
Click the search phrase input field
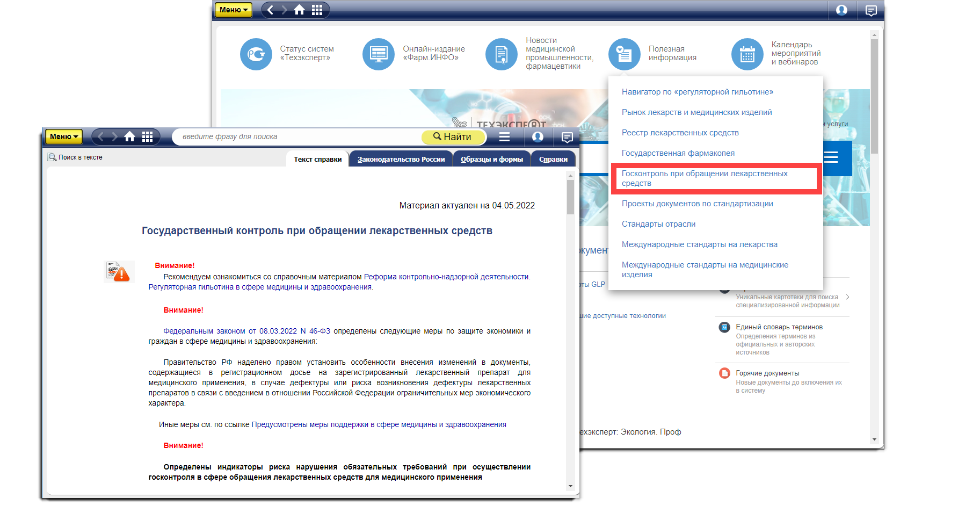[x=298, y=137]
